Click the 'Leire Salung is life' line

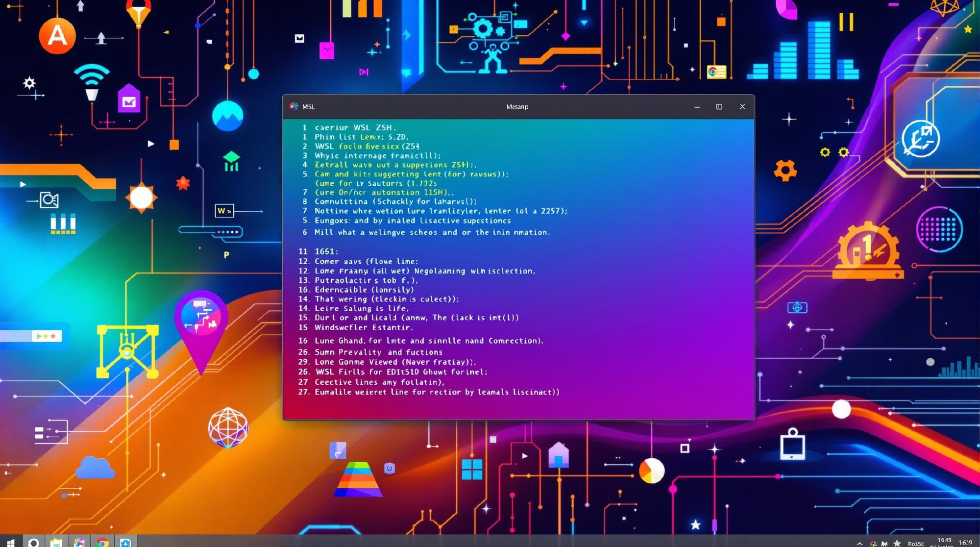coord(361,308)
